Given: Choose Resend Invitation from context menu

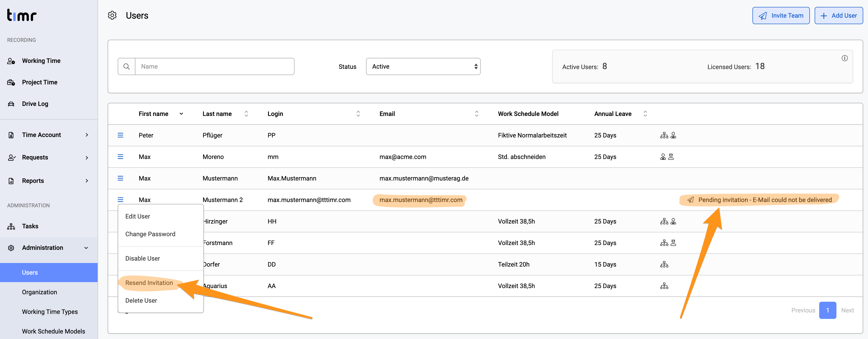Looking at the screenshot, I should click(149, 283).
